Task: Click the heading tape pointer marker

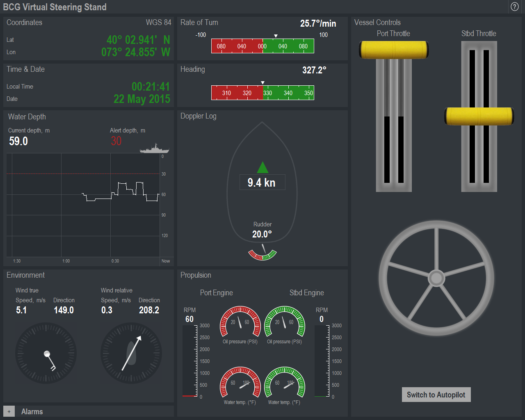Action: [x=262, y=82]
